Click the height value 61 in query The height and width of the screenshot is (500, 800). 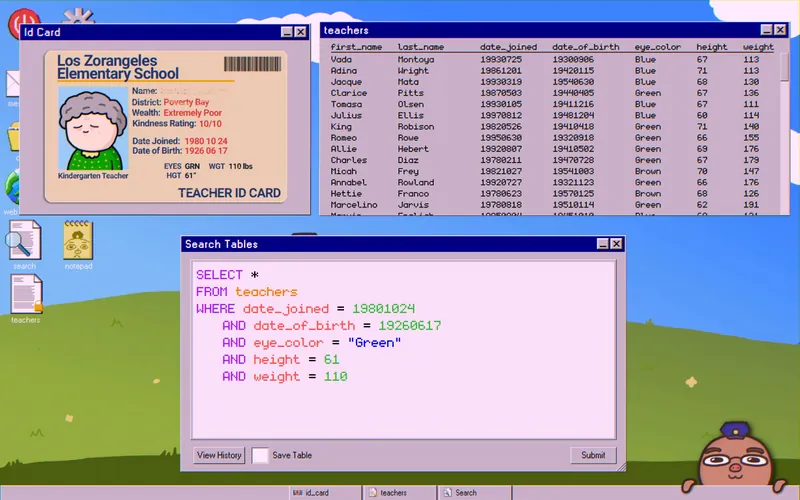coord(332,360)
